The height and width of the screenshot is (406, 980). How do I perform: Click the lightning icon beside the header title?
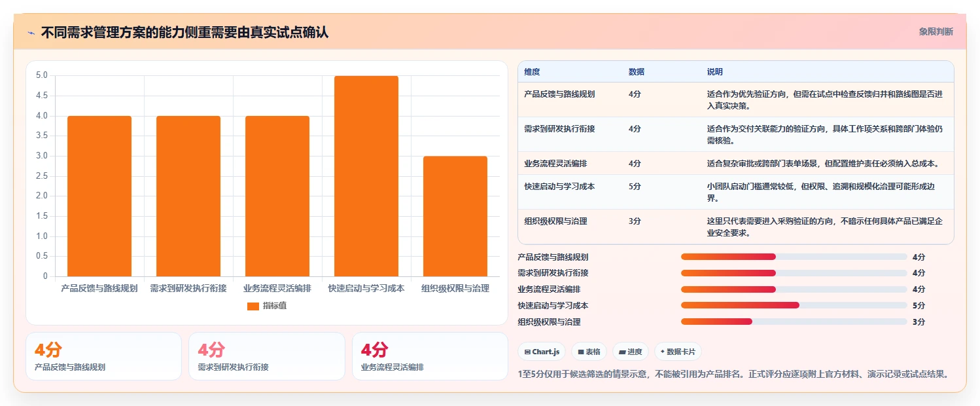tap(31, 33)
